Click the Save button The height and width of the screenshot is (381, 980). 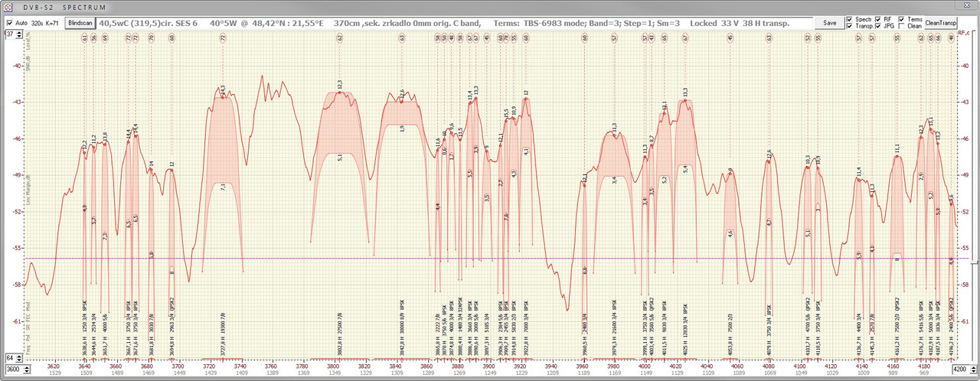click(829, 23)
